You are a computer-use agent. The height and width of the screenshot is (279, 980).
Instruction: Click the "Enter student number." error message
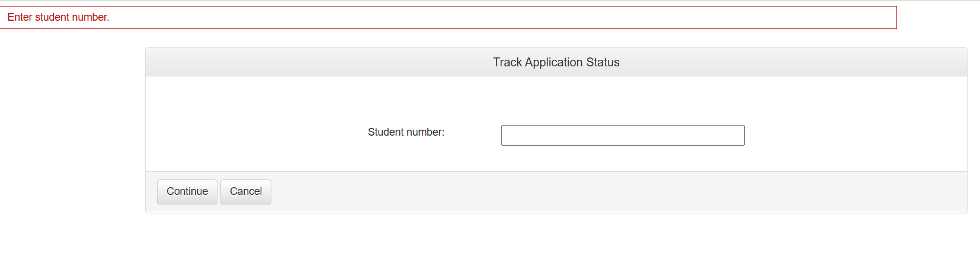point(58,17)
